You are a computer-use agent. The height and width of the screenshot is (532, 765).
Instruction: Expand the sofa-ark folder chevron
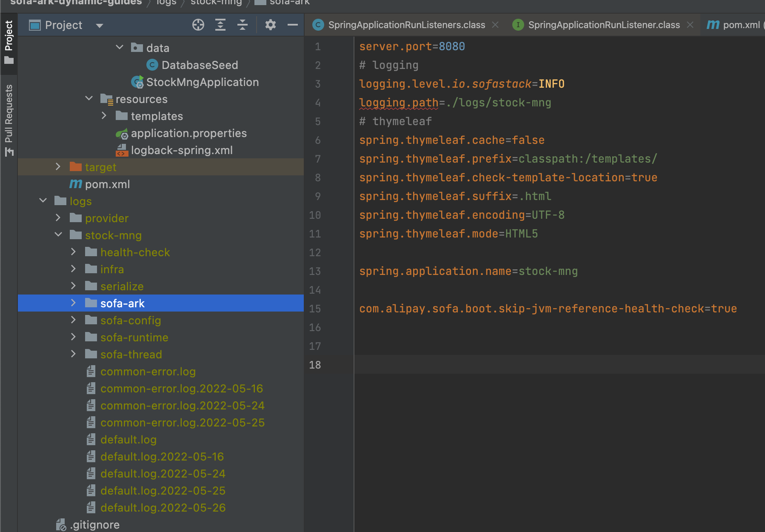click(x=74, y=303)
